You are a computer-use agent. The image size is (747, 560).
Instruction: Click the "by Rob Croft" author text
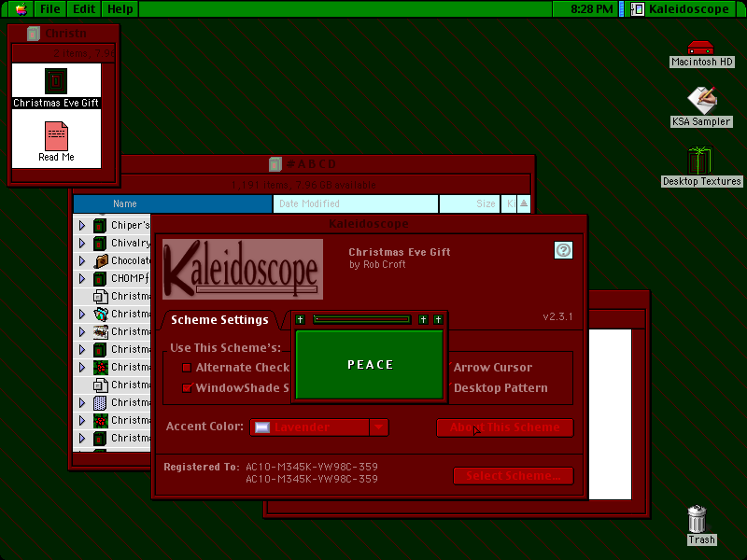click(x=377, y=265)
